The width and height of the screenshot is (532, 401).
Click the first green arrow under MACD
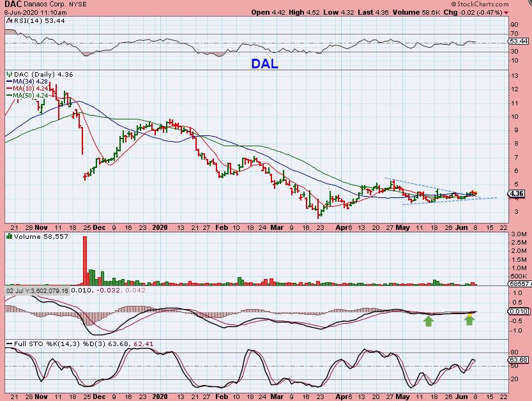click(429, 321)
